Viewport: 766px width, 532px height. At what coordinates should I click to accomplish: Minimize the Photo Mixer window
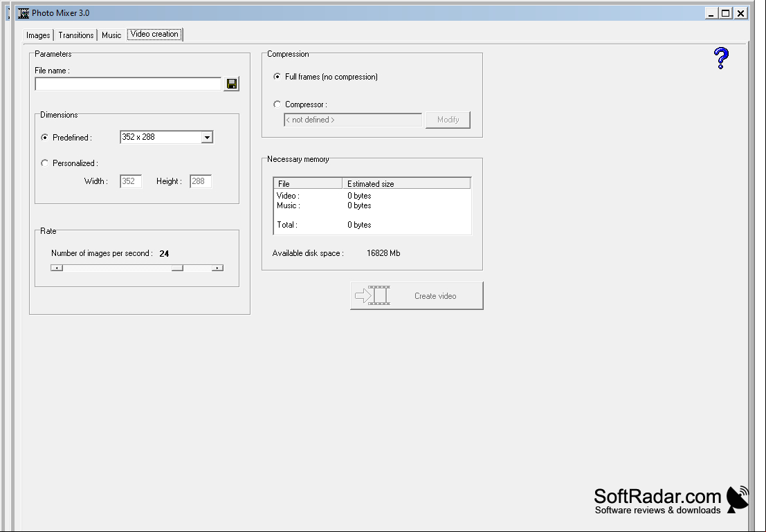pyautogui.click(x=711, y=13)
